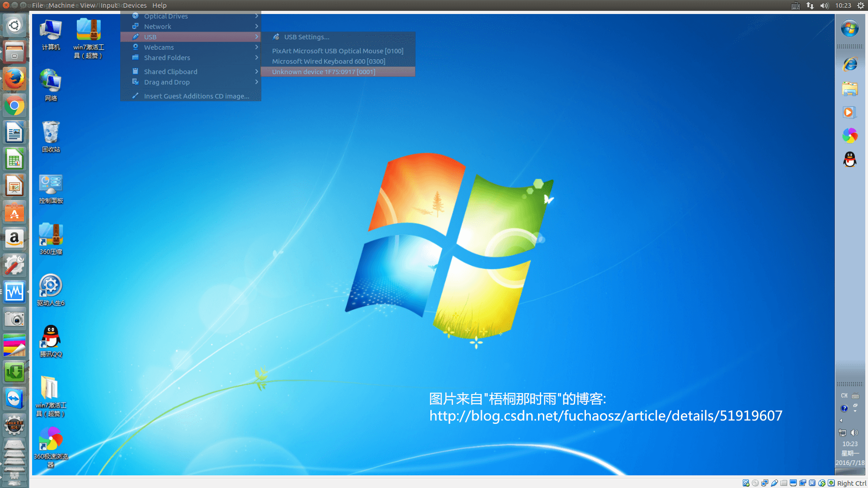Click the Windows clock showing 2016/7/18
This screenshot has width=868, height=488.
[850, 453]
